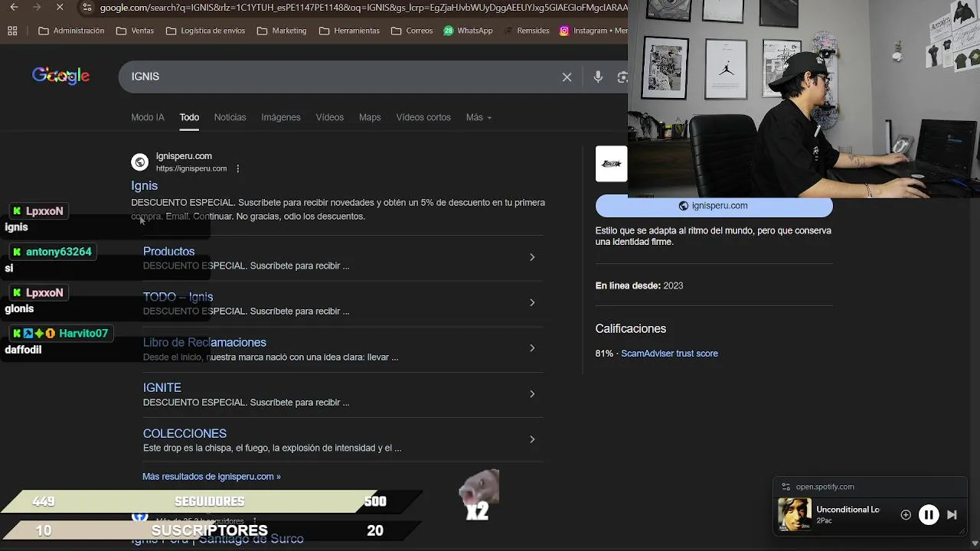Clear the search query with X
This screenshot has height=551, width=980.
click(567, 77)
